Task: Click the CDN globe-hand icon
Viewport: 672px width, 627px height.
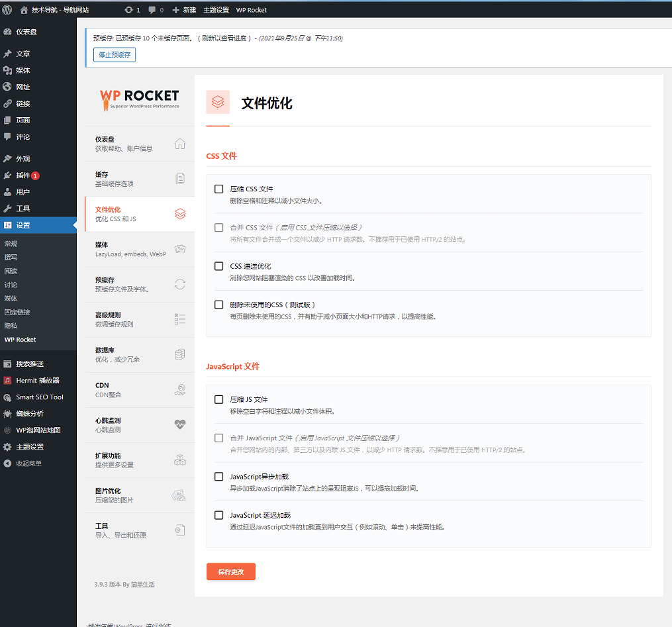Action: (179, 390)
